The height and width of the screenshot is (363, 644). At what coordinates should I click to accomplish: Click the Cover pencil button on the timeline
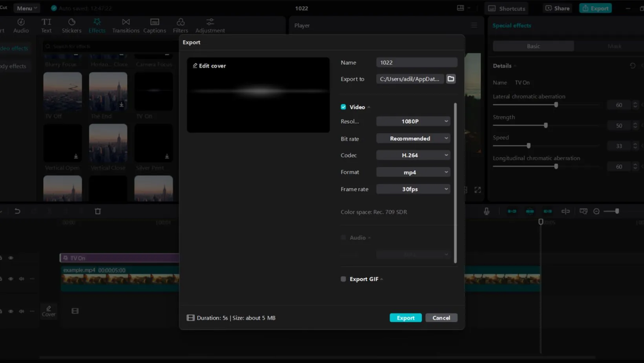(x=49, y=311)
